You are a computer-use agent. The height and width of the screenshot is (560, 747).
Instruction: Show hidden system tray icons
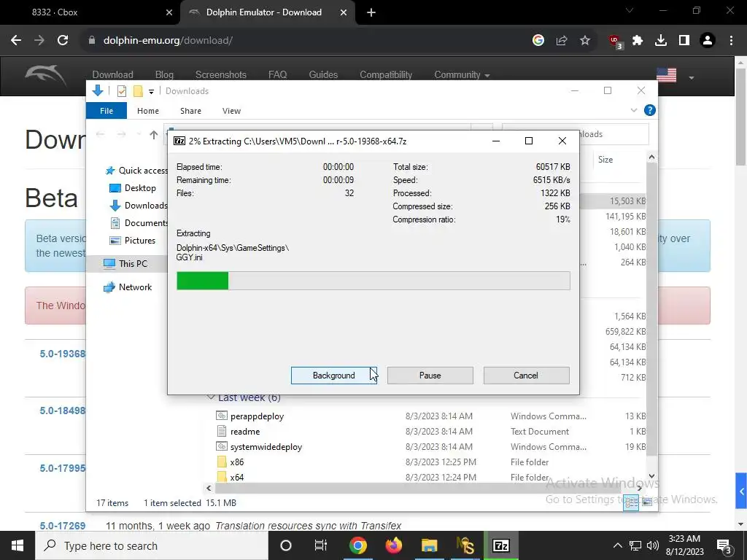coord(617,545)
